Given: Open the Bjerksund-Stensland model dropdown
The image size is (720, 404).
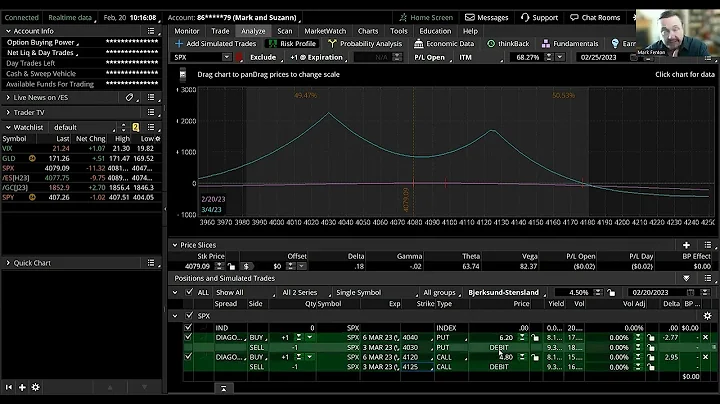Looking at the screenshot, I should 506,292.
